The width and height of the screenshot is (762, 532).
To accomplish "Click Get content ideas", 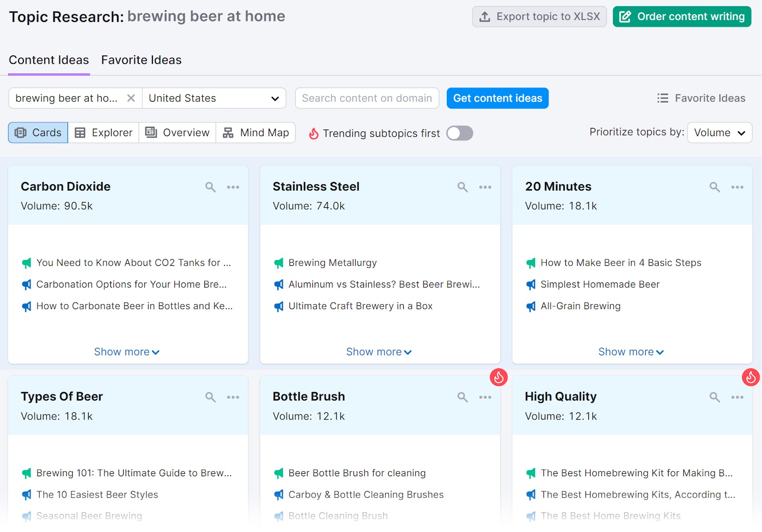I will (x=497, y=98).
